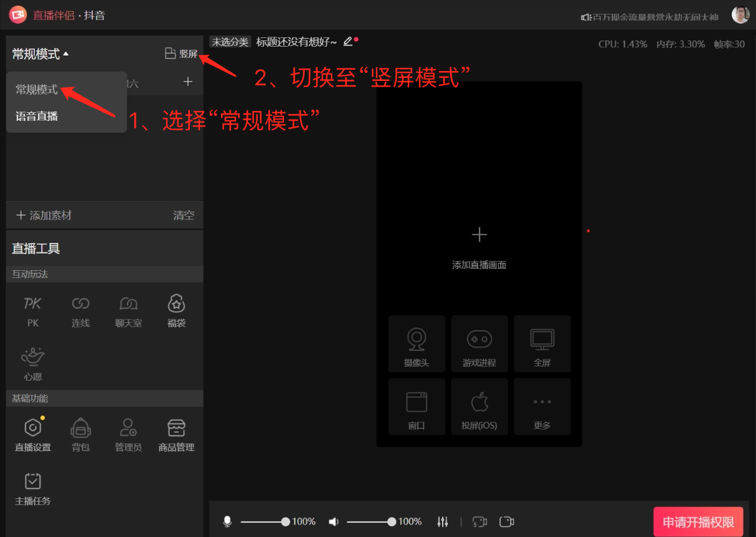The height and width of the screenshot is (537, 756).
Task: Open 更多 source options
Action: 542,407
